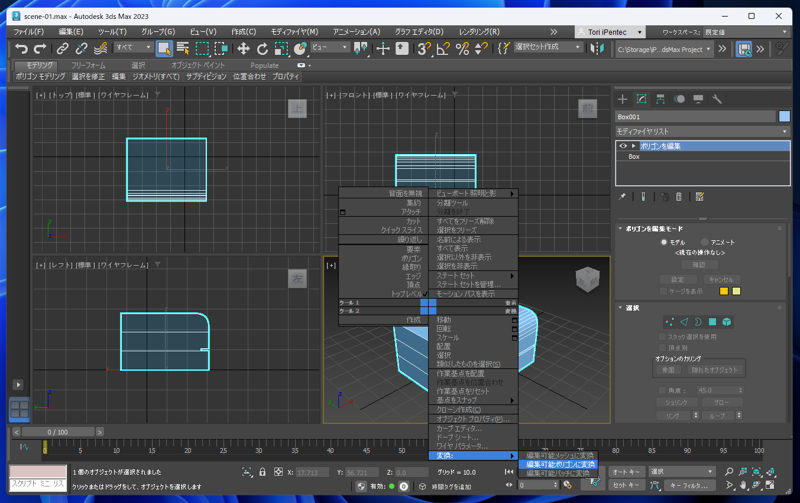
Task: Collapse the ポリゴンを編集モード rollout
Action: [x=620, y=229]
